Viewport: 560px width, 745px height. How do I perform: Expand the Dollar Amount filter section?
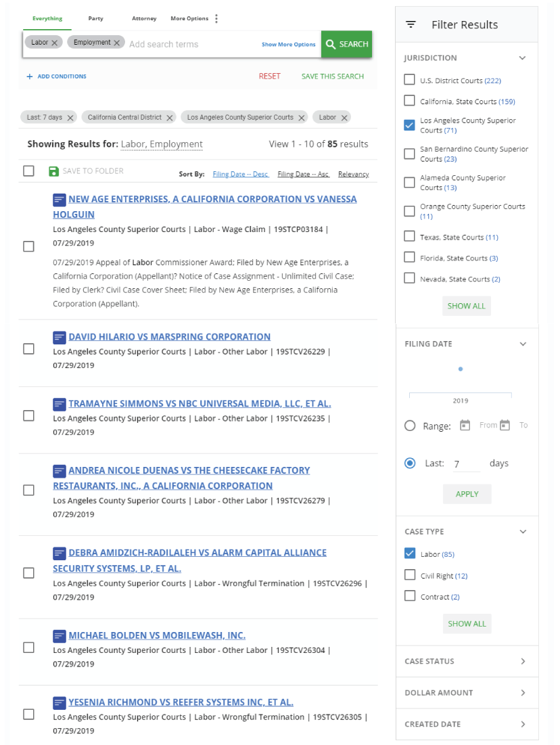click(522, 693)
